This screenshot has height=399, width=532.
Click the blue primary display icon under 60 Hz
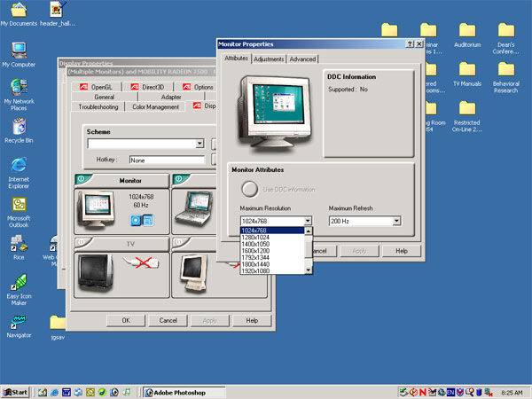click(x=136, y=221)
